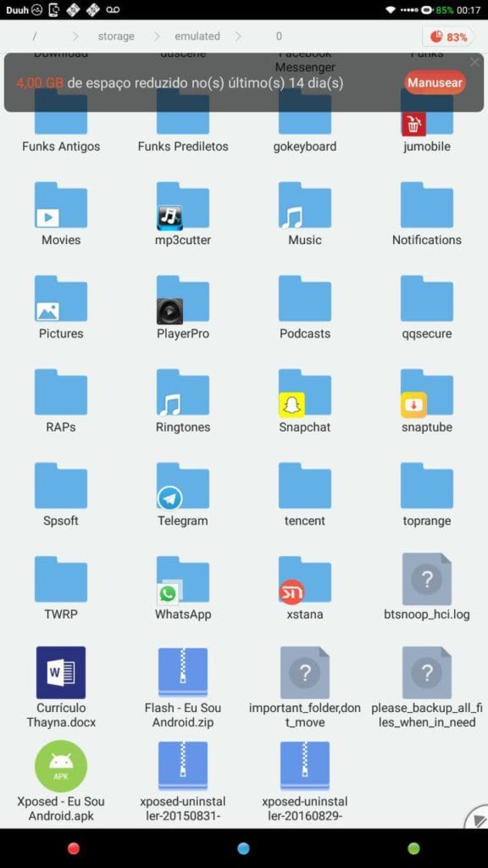Open the btsnoop_hci.log file
The height and width of the screenshot is (868, 488).
(x=427, y=587)
